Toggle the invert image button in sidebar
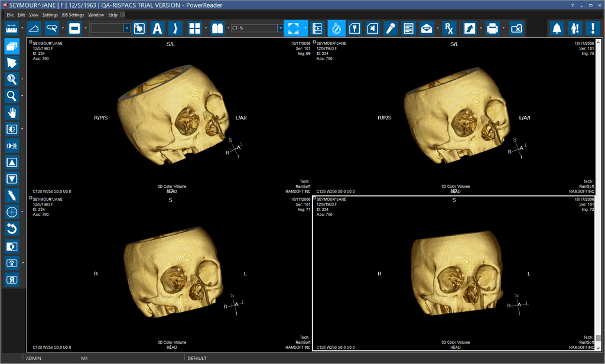 12,246
